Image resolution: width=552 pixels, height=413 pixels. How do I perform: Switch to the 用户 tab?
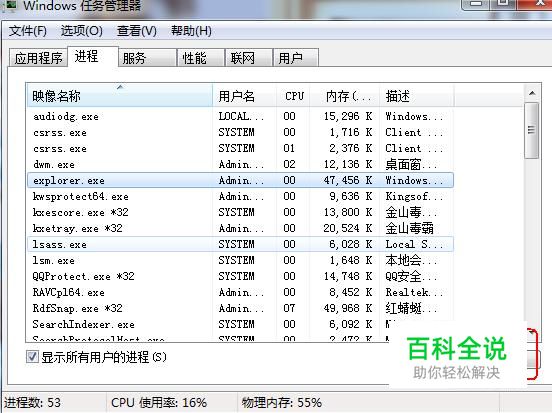[296, 58]
